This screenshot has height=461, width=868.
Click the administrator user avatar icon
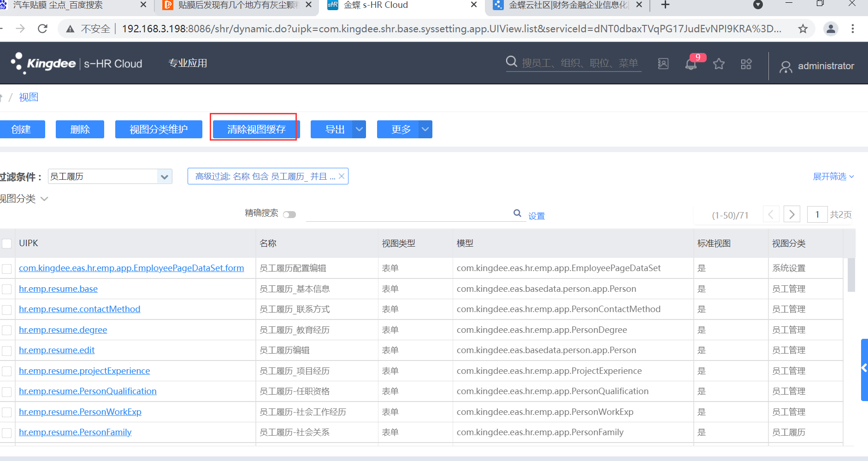[785, 67]
